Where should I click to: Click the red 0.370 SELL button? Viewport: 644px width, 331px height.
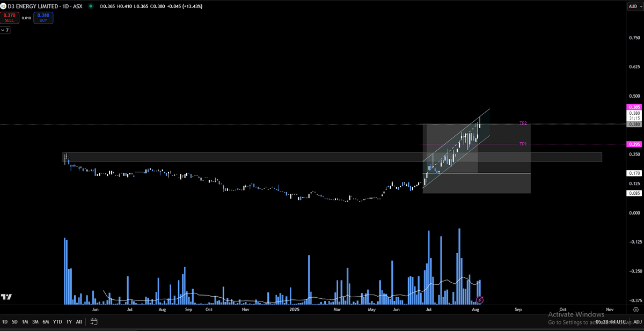[x=9, y=17]
